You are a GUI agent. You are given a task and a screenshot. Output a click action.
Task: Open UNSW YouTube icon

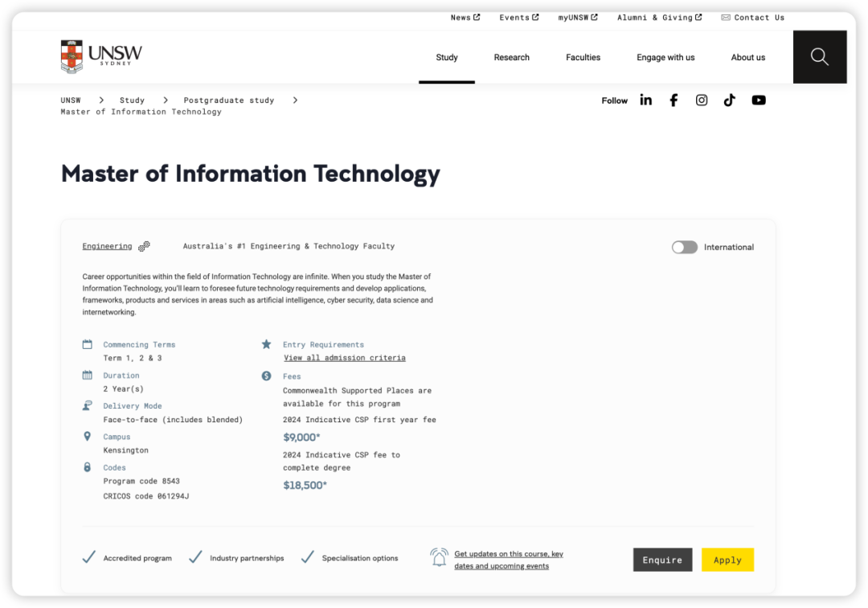click(759, 101)
